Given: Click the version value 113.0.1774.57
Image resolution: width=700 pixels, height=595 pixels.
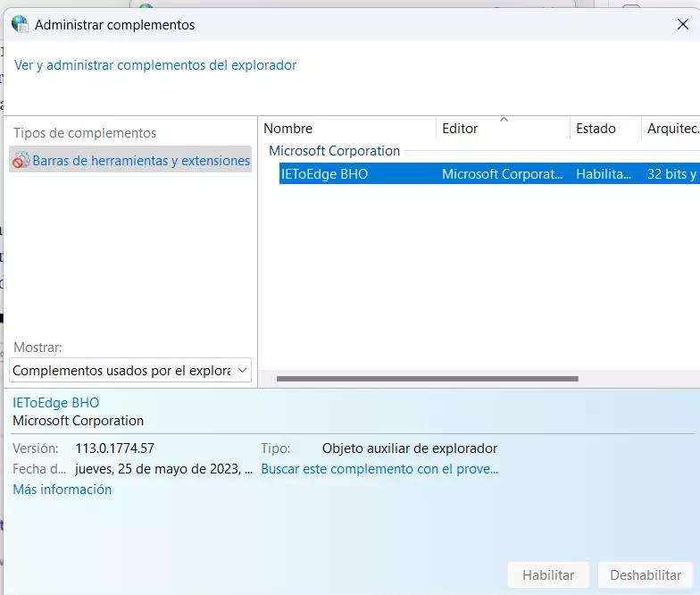Looking at the screenshot, I should click(x=114, y=448).
